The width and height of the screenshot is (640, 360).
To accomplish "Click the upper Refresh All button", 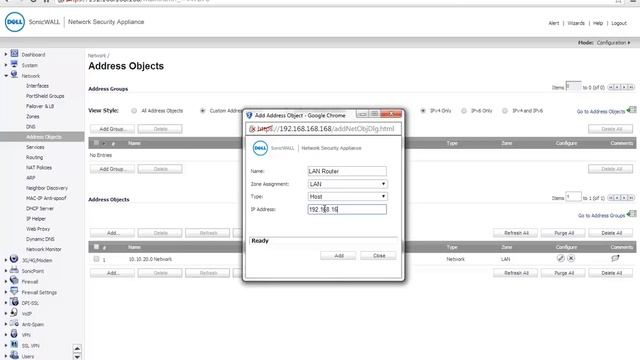I will [x=516, y=233].
